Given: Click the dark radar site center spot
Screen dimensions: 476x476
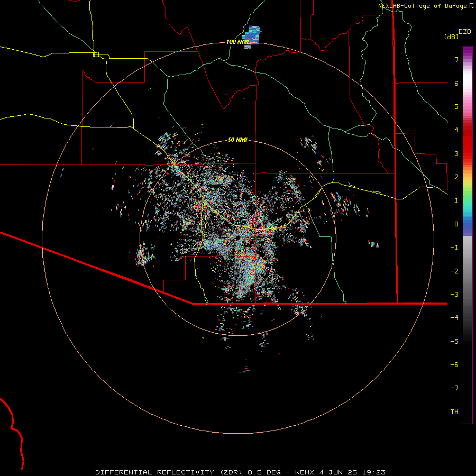Looking at the screenshot, I should [x=237, y=237].
